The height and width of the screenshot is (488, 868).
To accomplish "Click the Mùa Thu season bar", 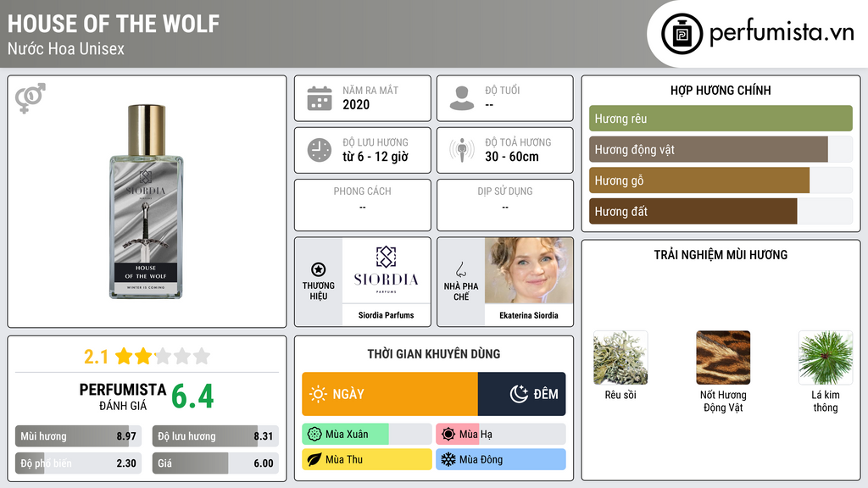I will tap(366, 460).
